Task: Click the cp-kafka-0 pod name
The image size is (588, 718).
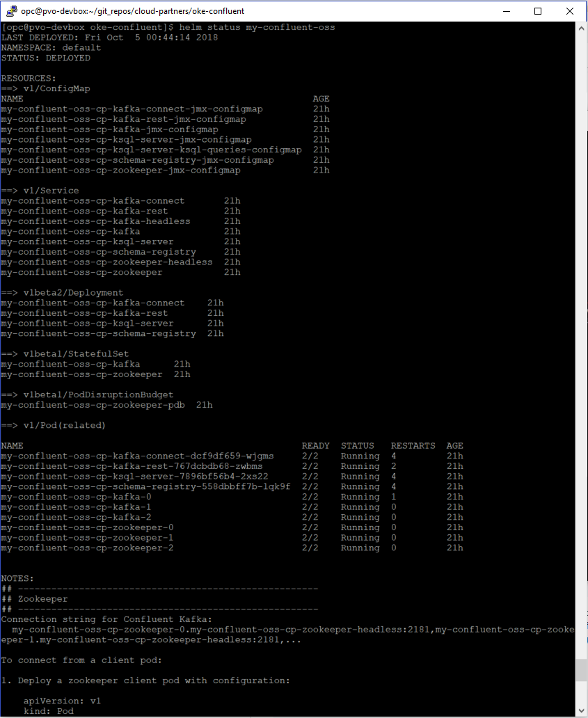Action: (76, 497)
